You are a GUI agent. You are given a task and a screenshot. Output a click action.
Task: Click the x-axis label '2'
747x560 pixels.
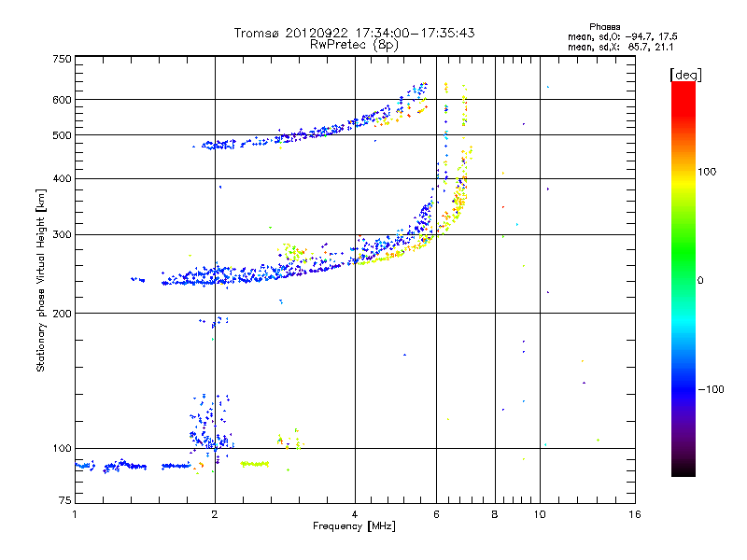pos(215,514)
